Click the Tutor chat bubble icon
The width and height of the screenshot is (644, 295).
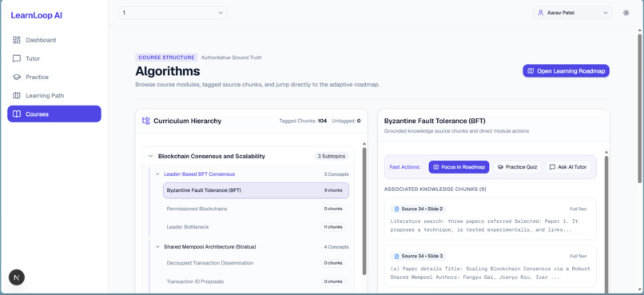[x=17, y=58]
